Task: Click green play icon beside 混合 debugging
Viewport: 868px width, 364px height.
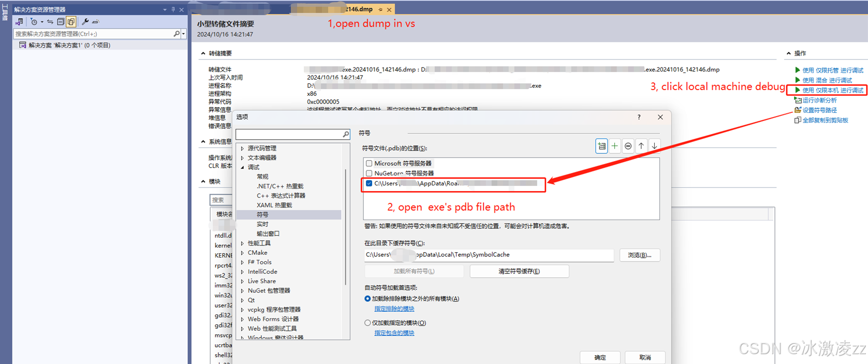Action: pos(798,80)
